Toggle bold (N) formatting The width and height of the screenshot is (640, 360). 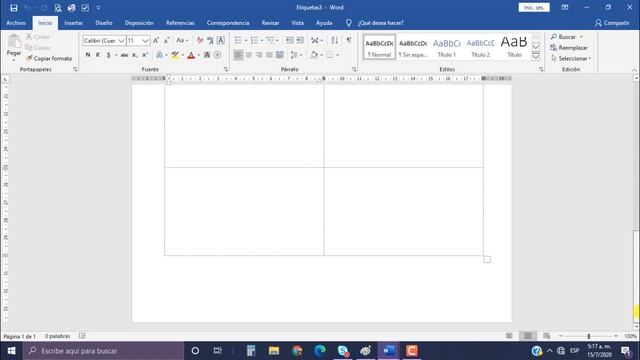click(x=88, y=55)
